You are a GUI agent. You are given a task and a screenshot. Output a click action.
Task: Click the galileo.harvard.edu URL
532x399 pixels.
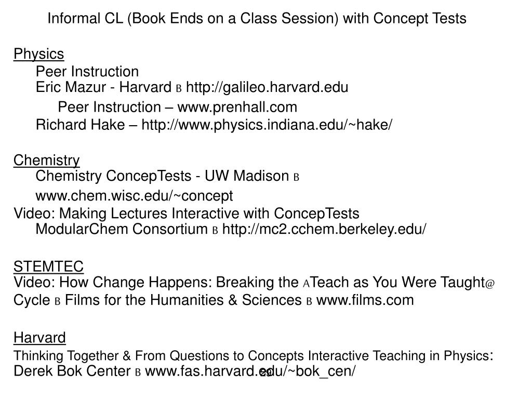267,87
